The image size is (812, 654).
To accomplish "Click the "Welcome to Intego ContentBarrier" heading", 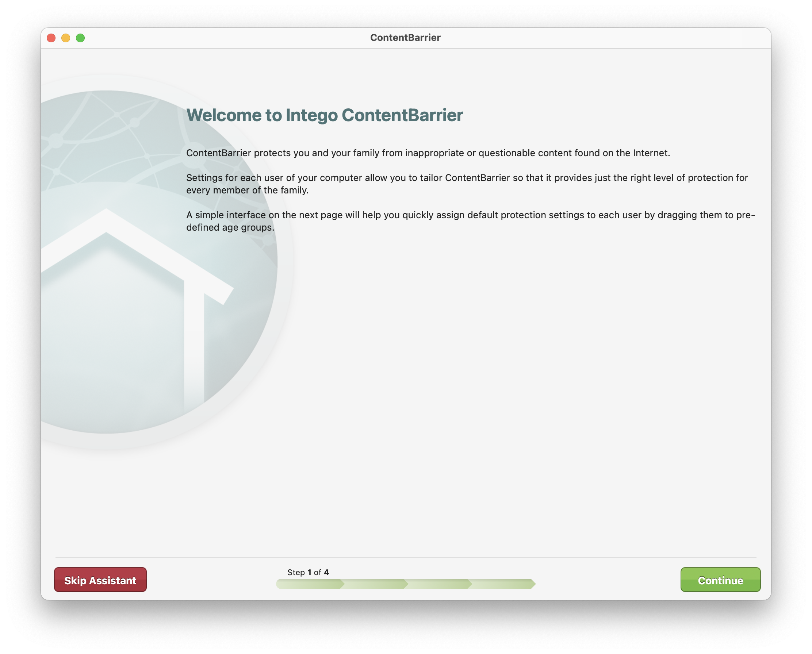I will pos(325,115).
